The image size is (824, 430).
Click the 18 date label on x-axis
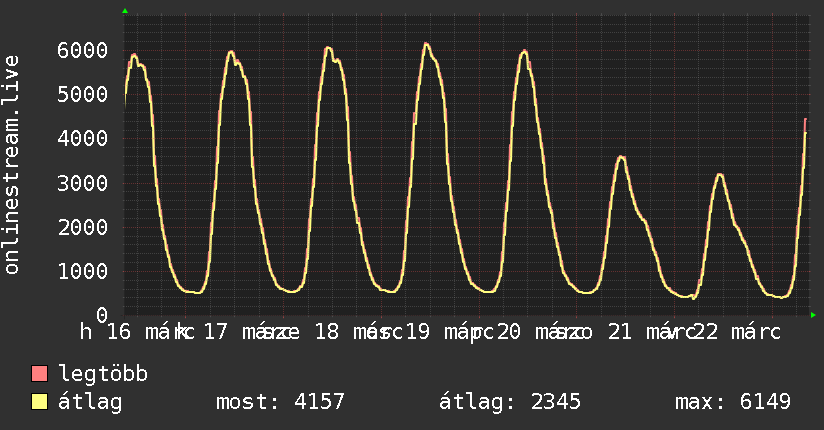327,332
